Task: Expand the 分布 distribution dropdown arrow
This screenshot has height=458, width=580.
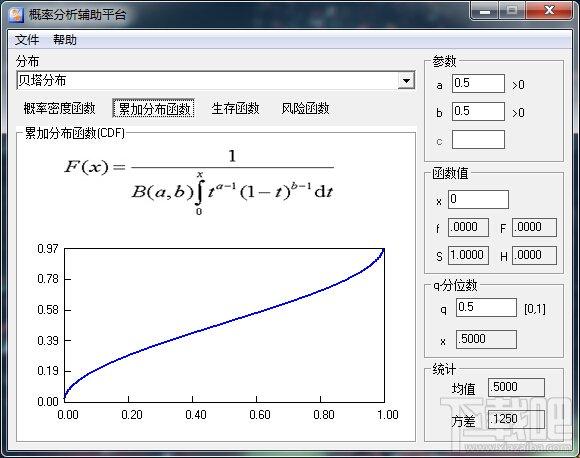Action: [406, 81]
